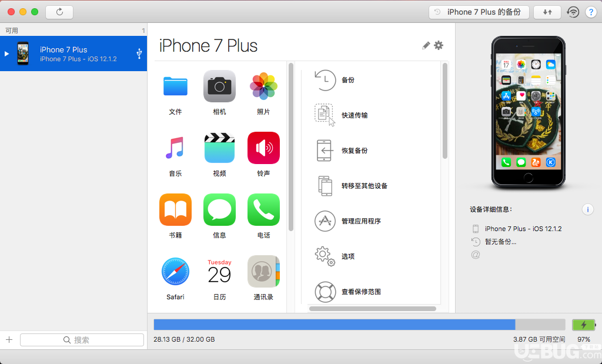Click the 'iPhone 7 Plus - iOS 12.1.2' detail text

pyautogui.click(x=523, y=229)
